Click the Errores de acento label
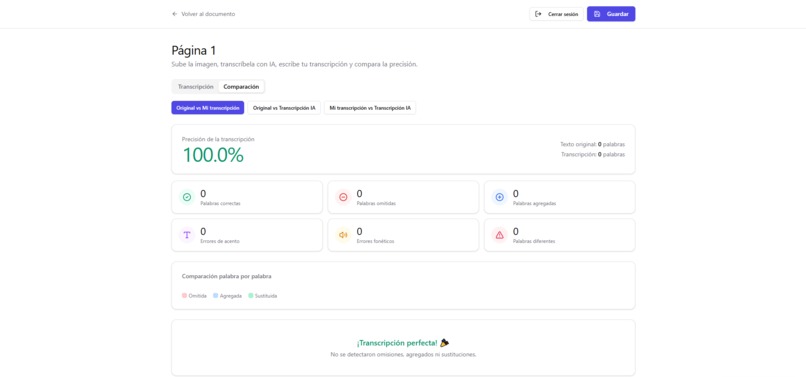Image resolution: width=806 pixels, height=377 pixels. pos(220,242)
